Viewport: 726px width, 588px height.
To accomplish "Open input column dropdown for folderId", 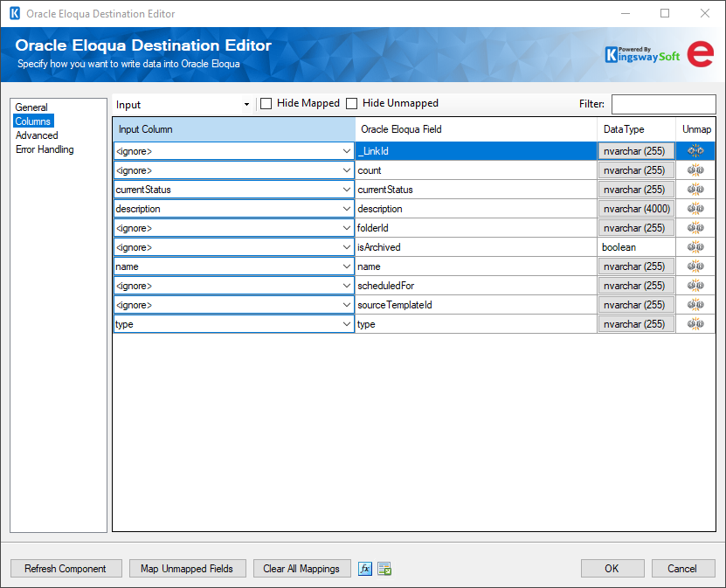I will 346,228.
